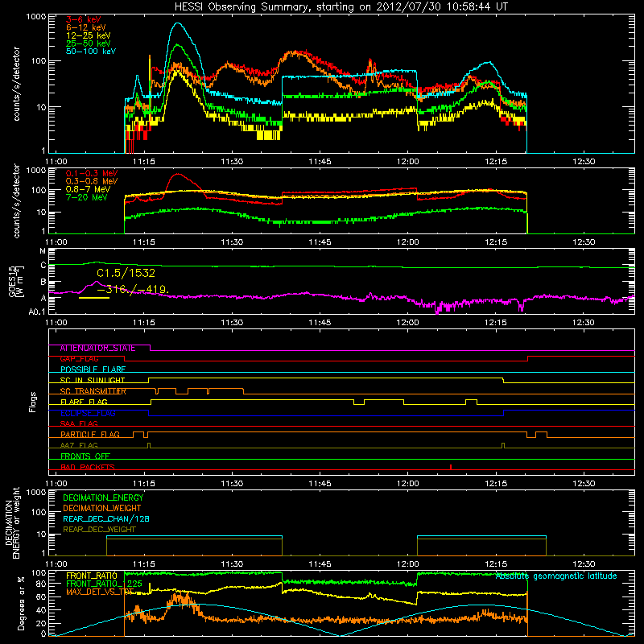644x644 pixels.
Task: Click the red BAD_PACKETS spike marker
Action: [x=451, y=467]
